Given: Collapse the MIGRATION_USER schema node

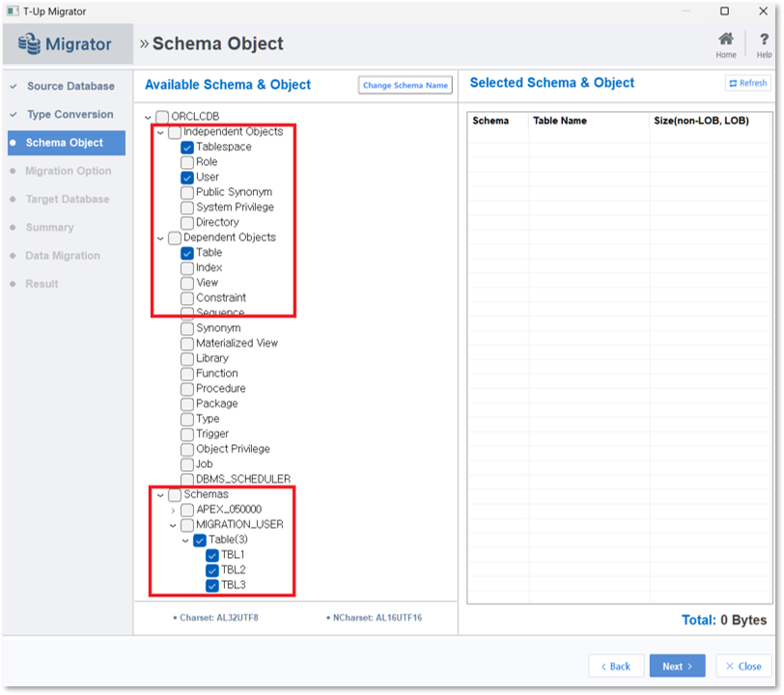Looking at the screenshot, I should coord(173,525).
